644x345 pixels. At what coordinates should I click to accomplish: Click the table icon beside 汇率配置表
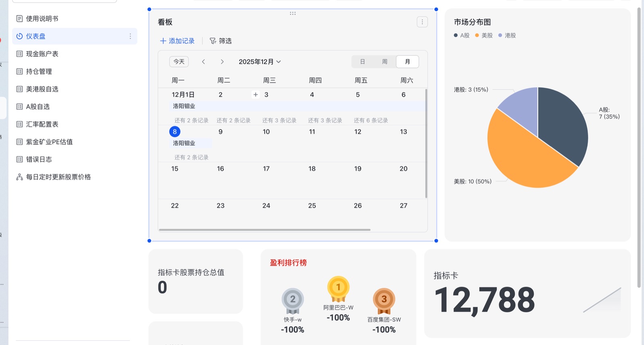[19, 124]
